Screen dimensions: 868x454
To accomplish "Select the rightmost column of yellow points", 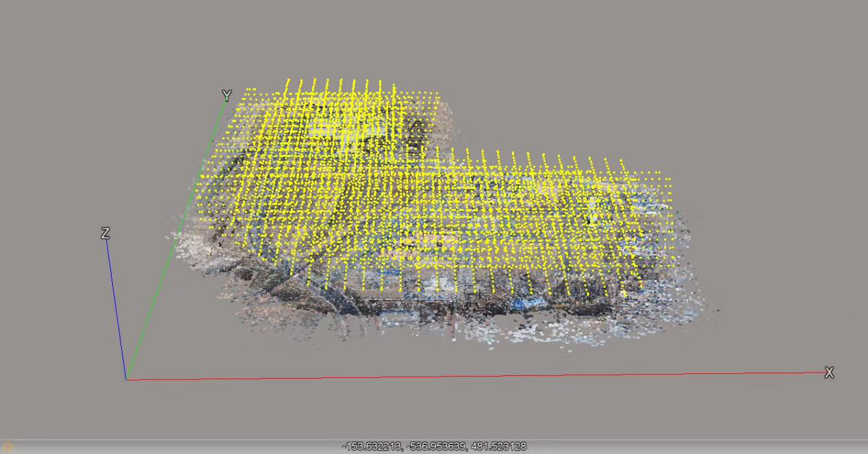I will tap(669, 205).
